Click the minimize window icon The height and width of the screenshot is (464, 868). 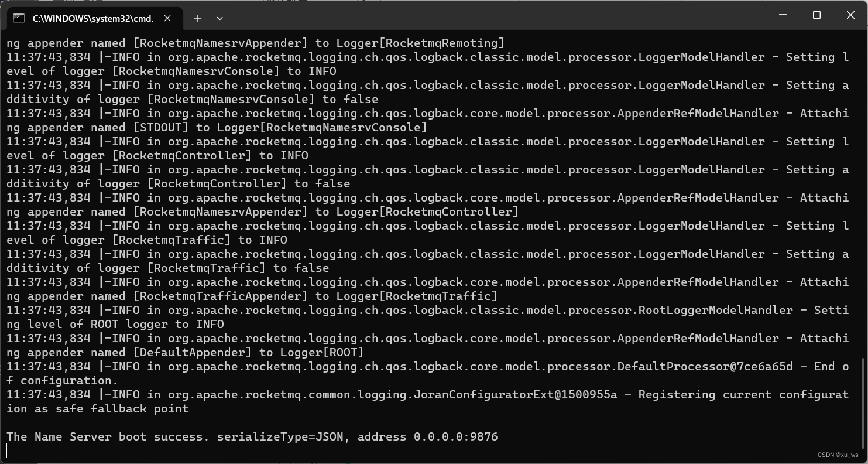pyautogui.click(x=783, y=15)
